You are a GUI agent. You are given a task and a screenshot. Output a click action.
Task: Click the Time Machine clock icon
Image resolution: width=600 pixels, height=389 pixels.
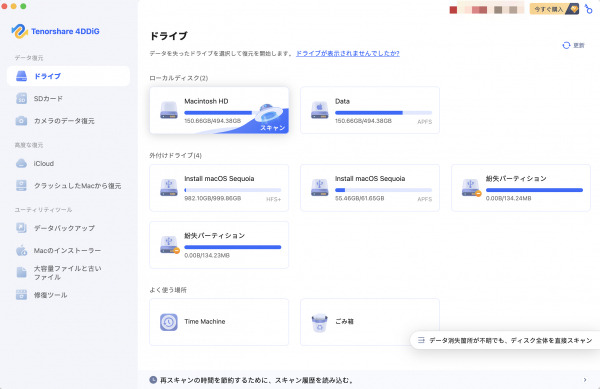[x=169, y=322]
